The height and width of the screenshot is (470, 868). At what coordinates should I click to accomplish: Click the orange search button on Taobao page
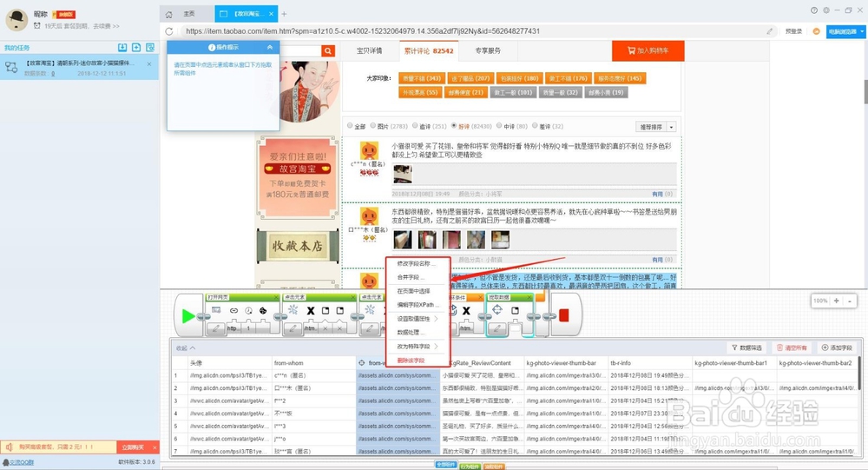click(x=328, y=51)
